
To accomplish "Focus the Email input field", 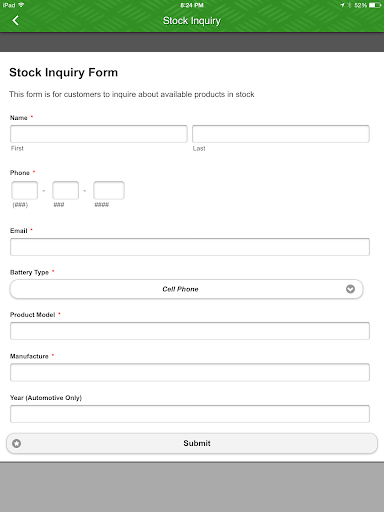I will pyautogui.click(x=190, y=247).
